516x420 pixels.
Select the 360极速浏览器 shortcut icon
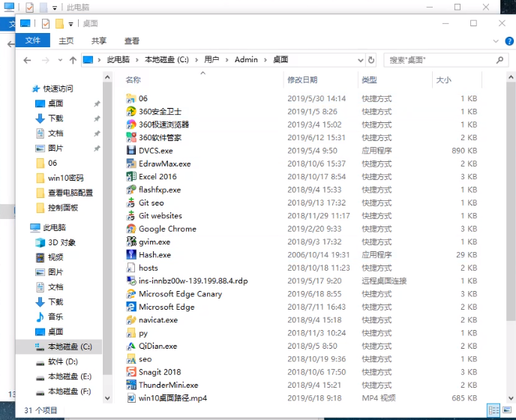131,124
